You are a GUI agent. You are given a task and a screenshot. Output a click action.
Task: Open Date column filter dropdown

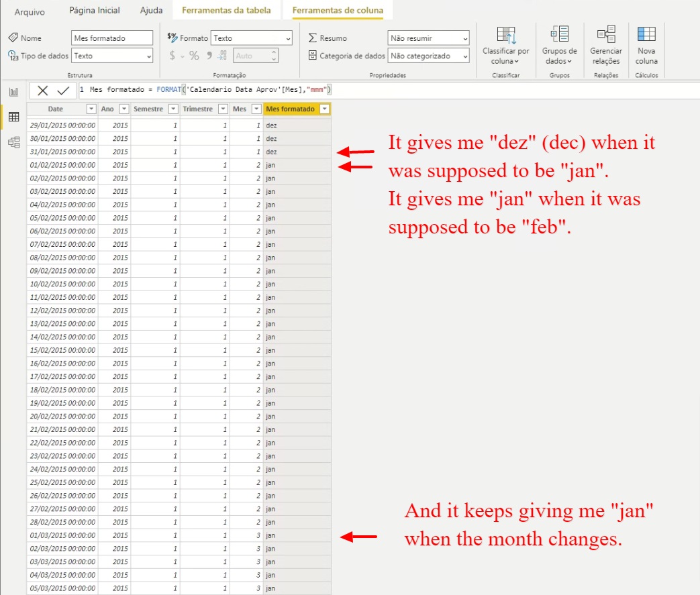(x=91, y=109)
